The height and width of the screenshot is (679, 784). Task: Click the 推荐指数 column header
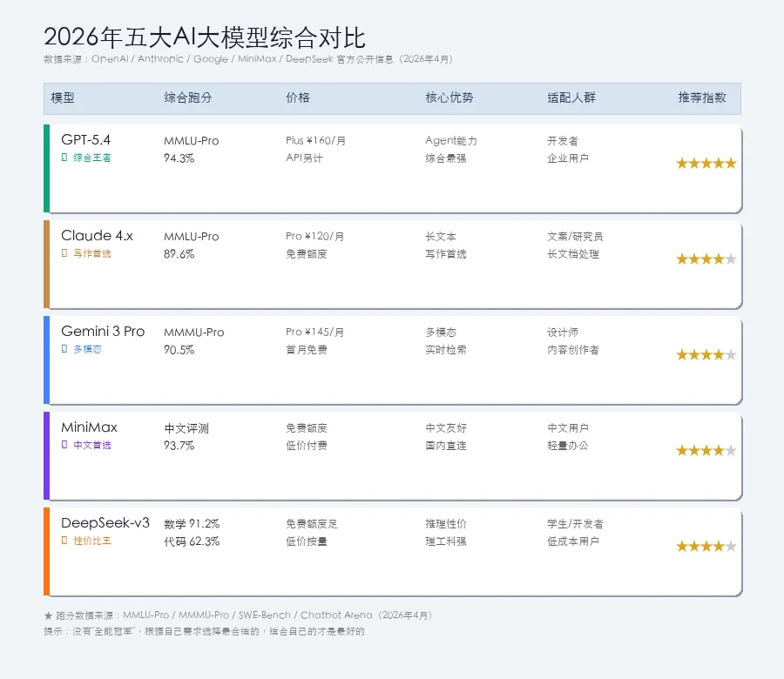(702, 98)
